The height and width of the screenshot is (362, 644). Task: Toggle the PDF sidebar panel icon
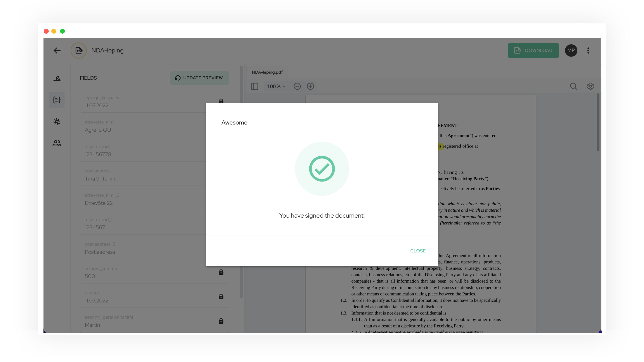click(x=254, y=86)
